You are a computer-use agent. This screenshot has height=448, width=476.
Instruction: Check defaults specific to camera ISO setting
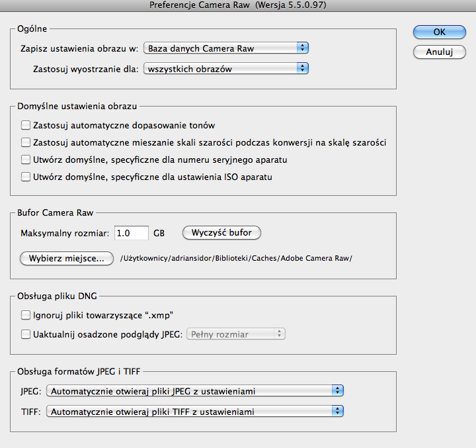(x=26, y=177)
